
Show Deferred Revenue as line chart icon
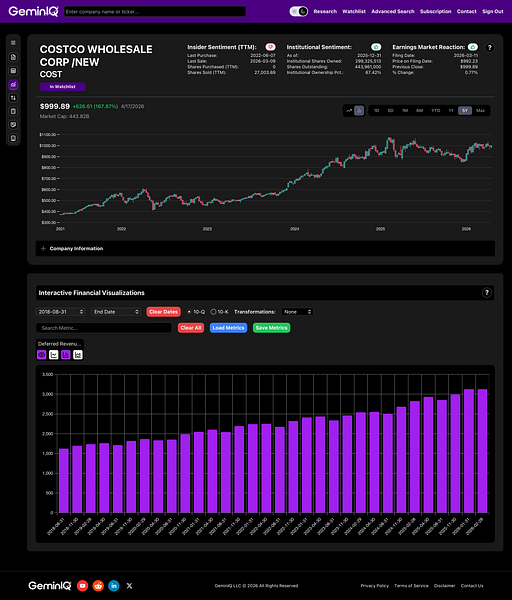[54, 355]
